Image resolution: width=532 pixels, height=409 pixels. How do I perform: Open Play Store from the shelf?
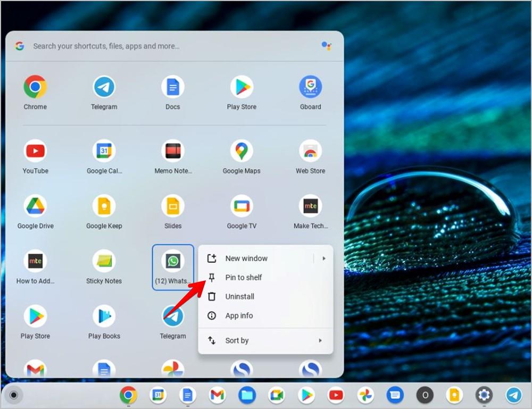pyautogui.click(x=306, y=395)
